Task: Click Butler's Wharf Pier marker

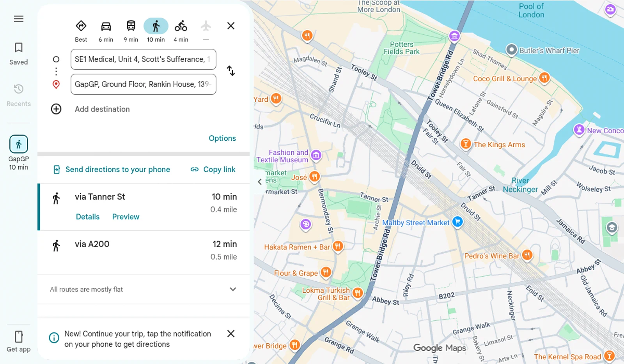Action: [x=511, y=50]
